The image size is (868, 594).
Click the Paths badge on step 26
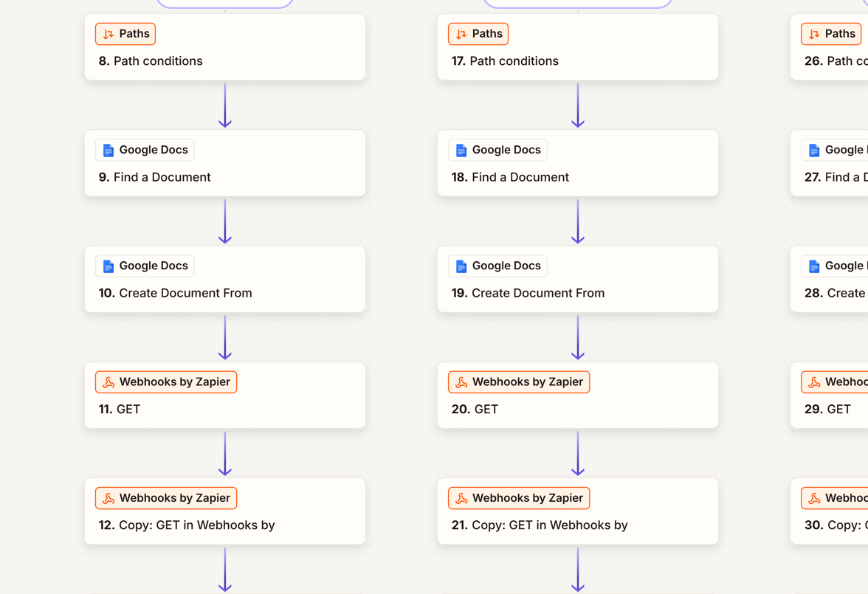pos(831,33)
